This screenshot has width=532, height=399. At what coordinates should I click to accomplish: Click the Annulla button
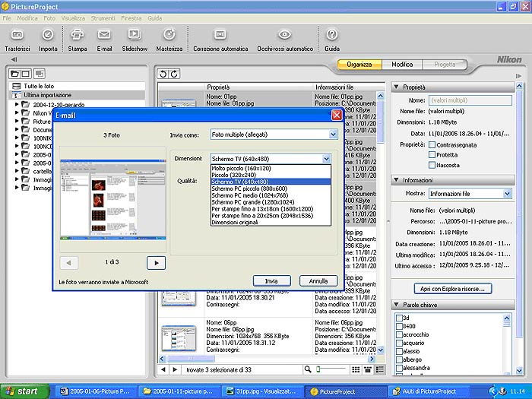[318, 281]
